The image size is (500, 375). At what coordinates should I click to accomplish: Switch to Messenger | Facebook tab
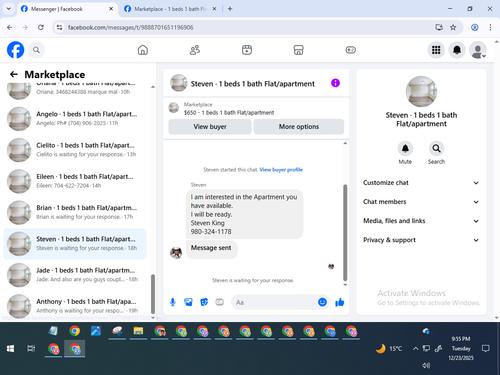(x=66, y=9)
